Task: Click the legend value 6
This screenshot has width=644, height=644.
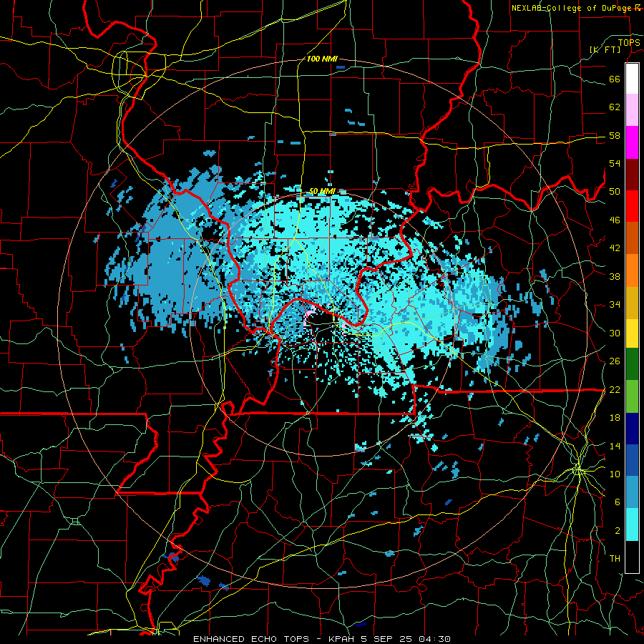Action: pos(618,502)
